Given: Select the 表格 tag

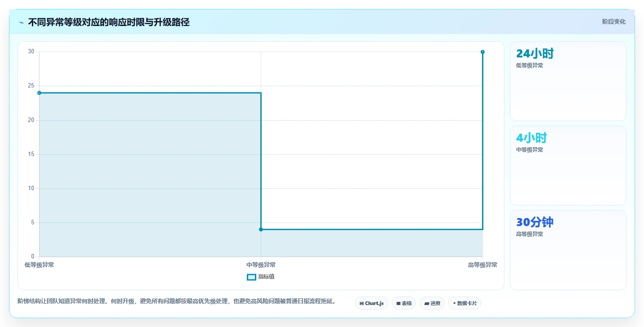Looking at the screenshot, I should pyautogui.click(x=404, y=303).
